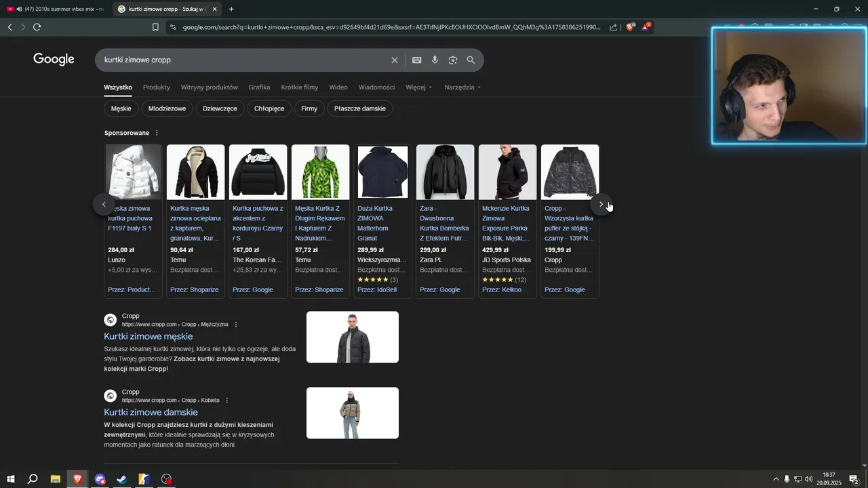The height and width of the screenshot is (488, 868).
Task: Click 'Przez: Kelkoo' text
Action: (502, 290)
